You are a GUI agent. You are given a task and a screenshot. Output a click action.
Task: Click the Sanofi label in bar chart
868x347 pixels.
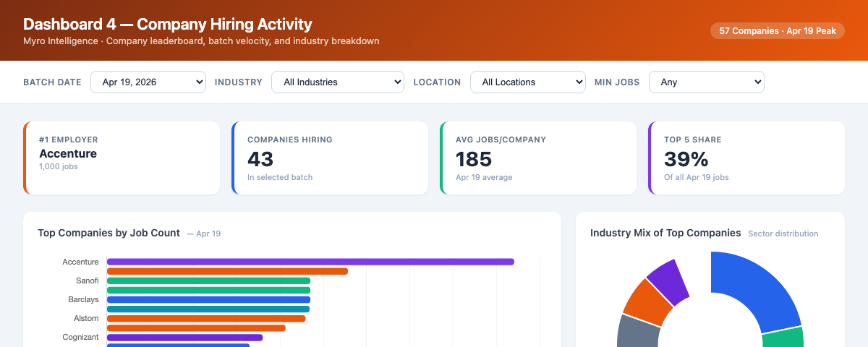tap(87, 280)
